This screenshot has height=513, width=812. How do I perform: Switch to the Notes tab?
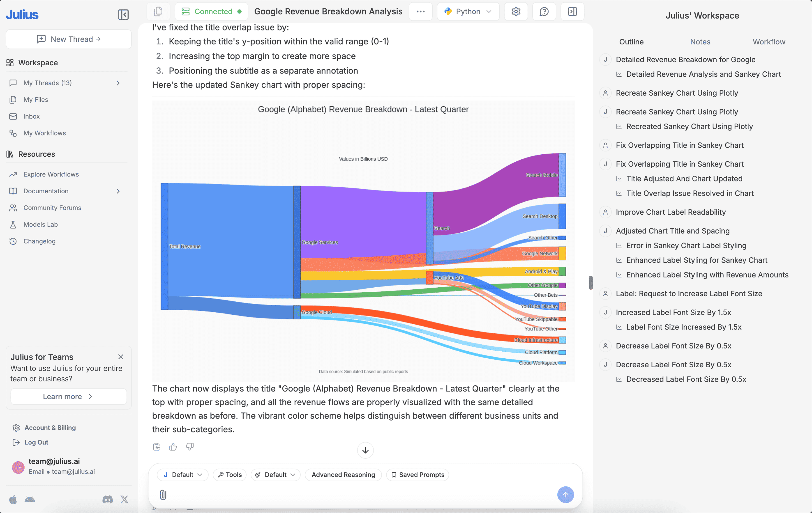tap(700, 41)
